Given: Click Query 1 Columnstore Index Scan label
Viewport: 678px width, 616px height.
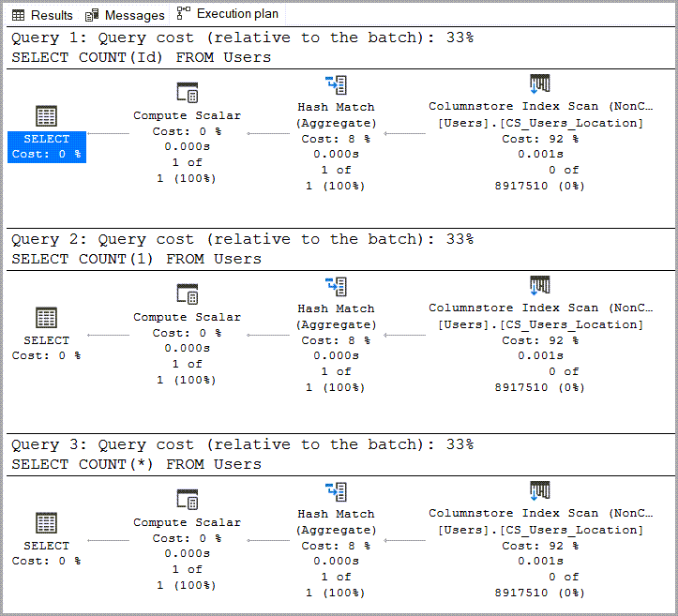Looking at the screenshot, I should 540,106.
